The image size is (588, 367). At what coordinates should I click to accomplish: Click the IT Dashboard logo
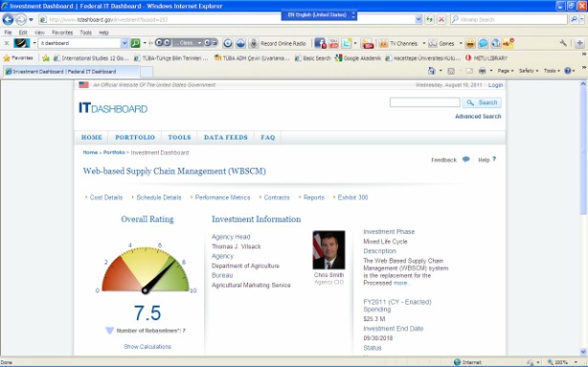pos(113,108)
